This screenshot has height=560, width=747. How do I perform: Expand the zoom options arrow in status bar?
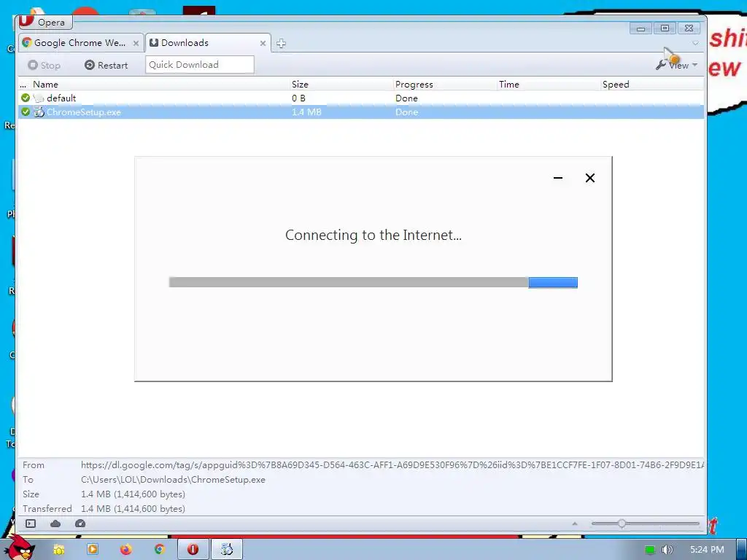click(575, 524)
